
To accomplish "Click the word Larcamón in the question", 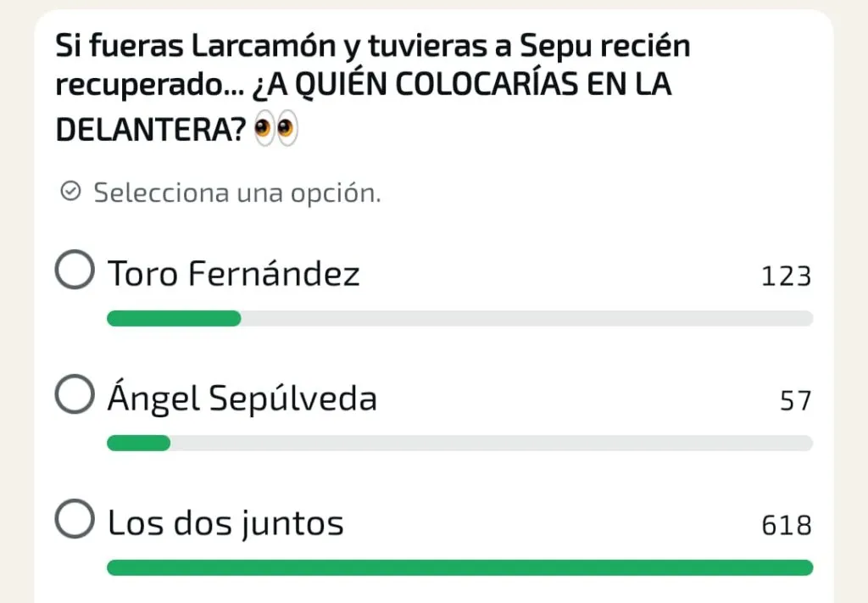I will [256, 46].
